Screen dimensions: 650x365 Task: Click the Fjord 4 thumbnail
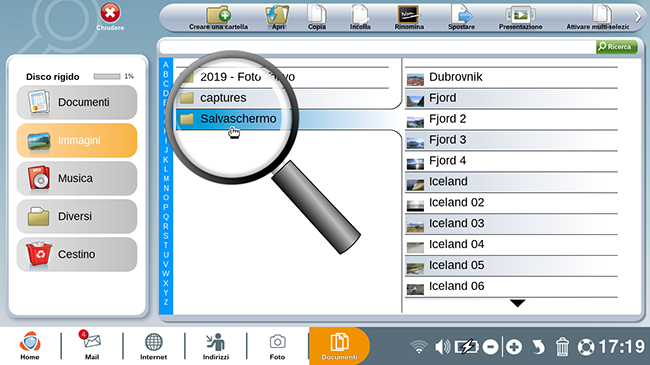(415, 164)
